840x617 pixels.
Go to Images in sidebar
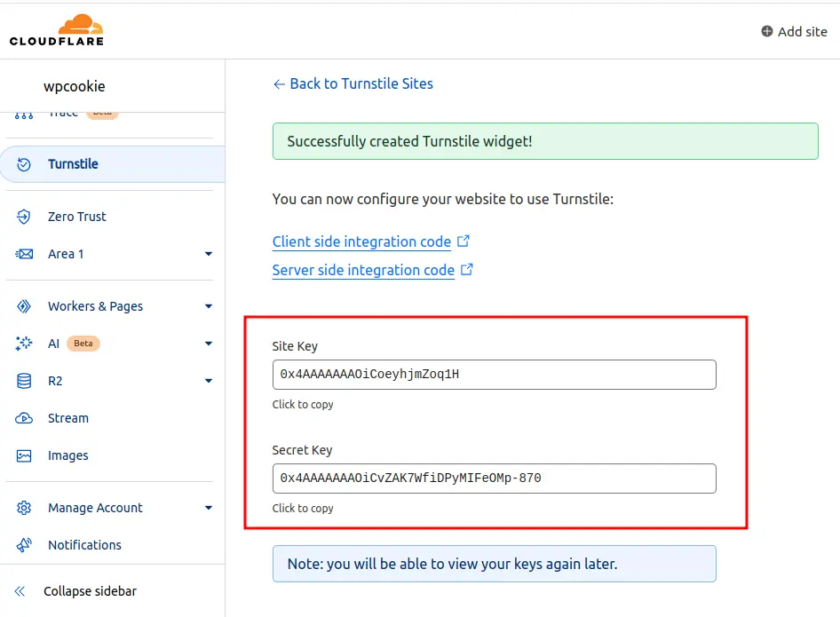68,455
